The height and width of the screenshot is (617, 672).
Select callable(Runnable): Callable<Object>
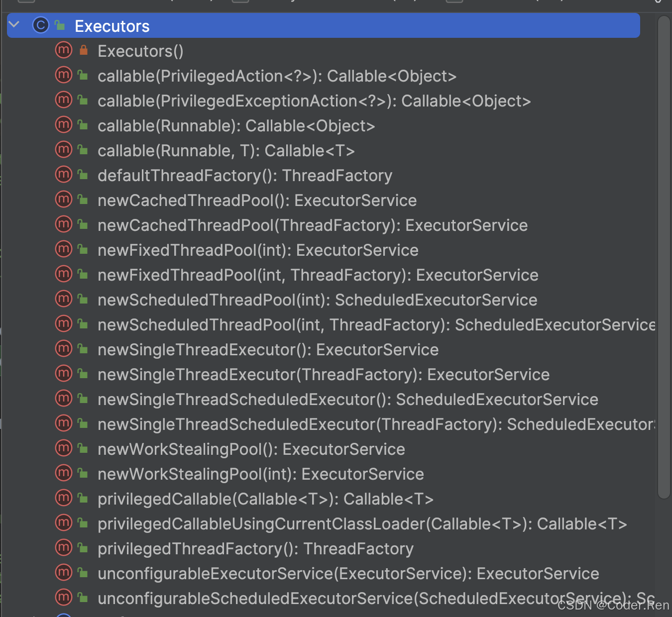pyautogui.click(x=236, y=126)
